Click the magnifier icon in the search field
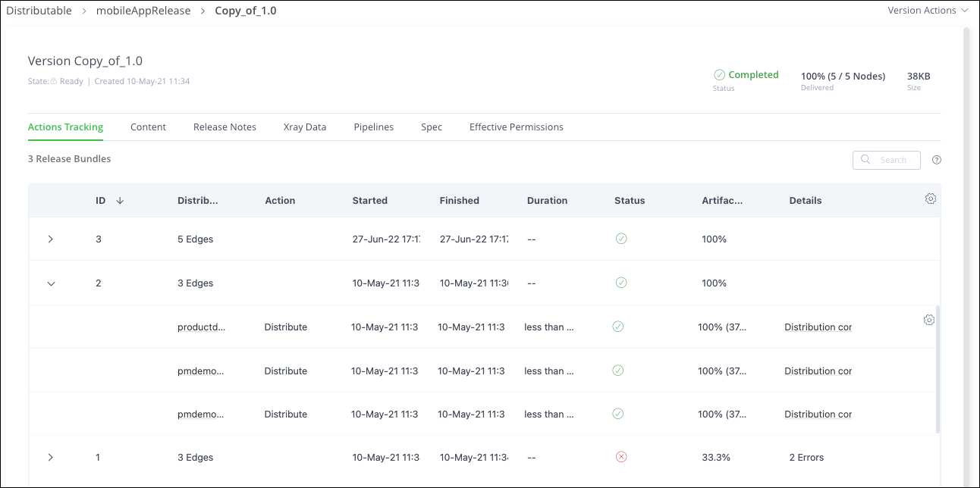Screen dimensions: 980x488 coord(865,160)
